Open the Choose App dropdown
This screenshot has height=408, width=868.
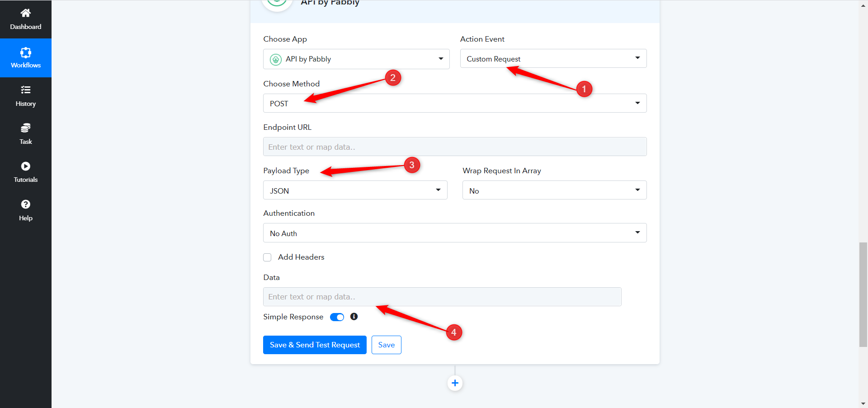click(356, 59)
